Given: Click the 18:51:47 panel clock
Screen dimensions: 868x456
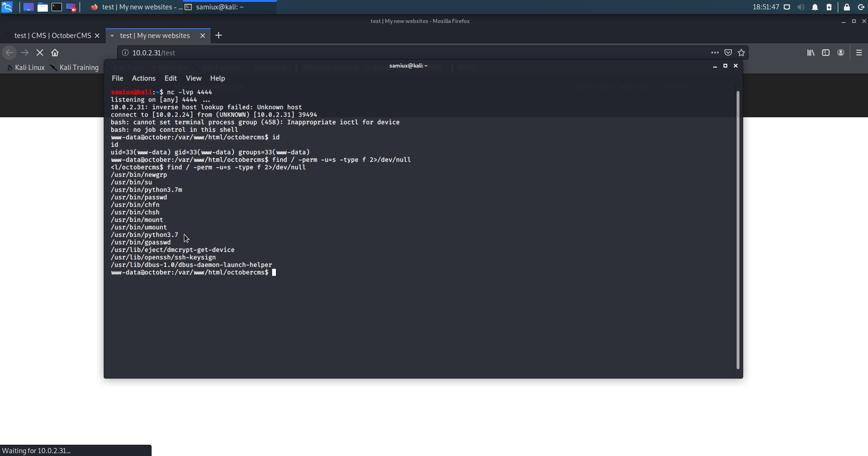Looking at the screenshot, I should (766, 7).
